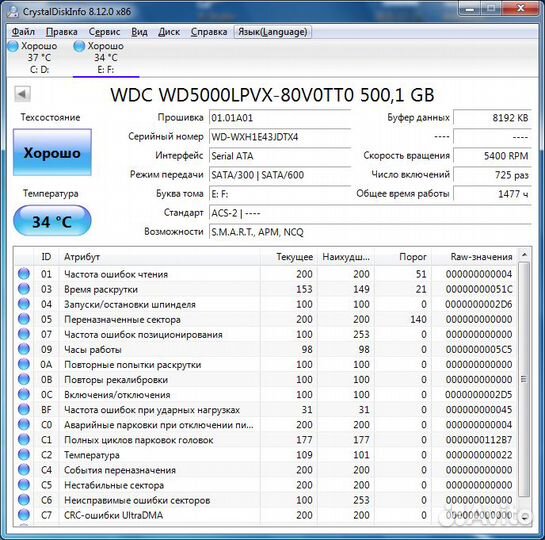The image size is (545, 540).
Task: Select the C: D: disk status orb
Action: click(x=13, y=46)
